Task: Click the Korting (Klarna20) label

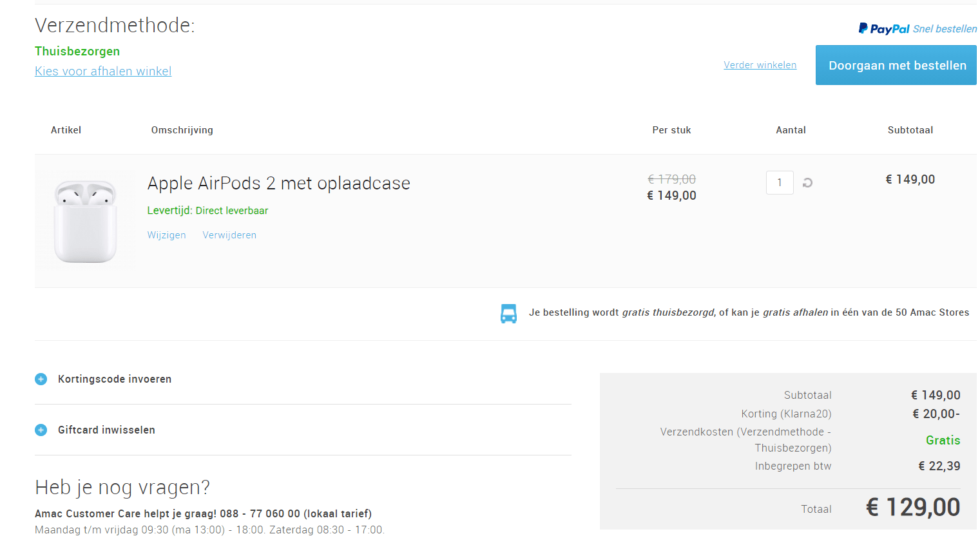Action: [786, 414]
